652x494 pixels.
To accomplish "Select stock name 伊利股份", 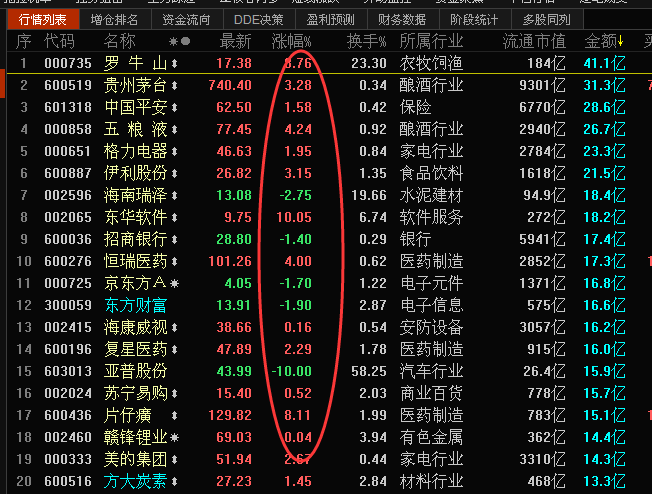I will 136,173.
